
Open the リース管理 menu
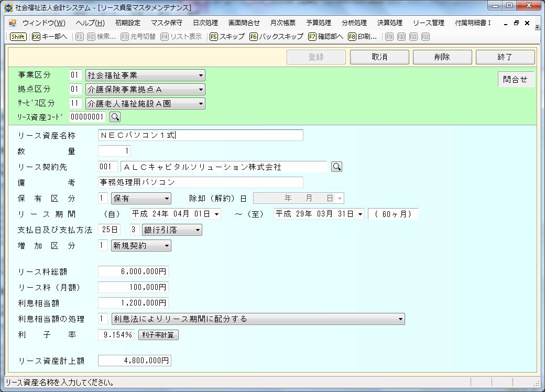point(428,23)
